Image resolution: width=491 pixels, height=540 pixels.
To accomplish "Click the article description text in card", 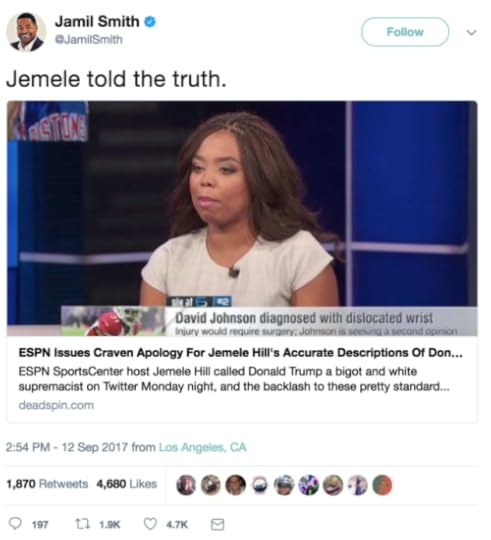I will click(234, 379).
